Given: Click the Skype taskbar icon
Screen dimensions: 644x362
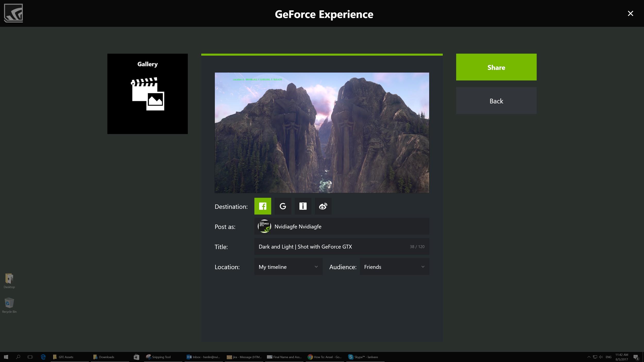Looking at the screenshot, I should (363, 357).
